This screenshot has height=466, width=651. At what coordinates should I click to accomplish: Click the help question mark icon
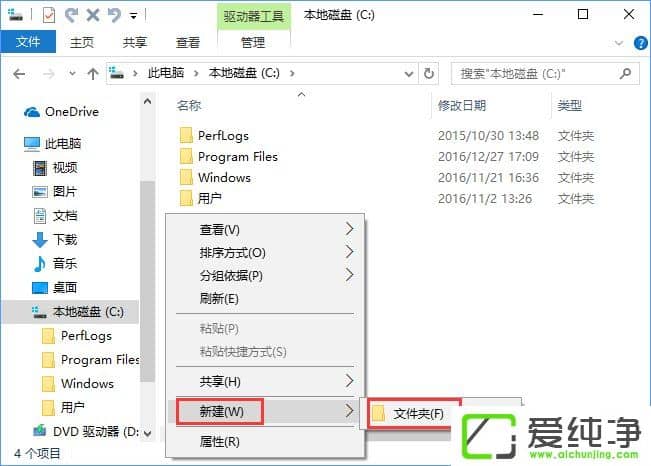point(640,43)
